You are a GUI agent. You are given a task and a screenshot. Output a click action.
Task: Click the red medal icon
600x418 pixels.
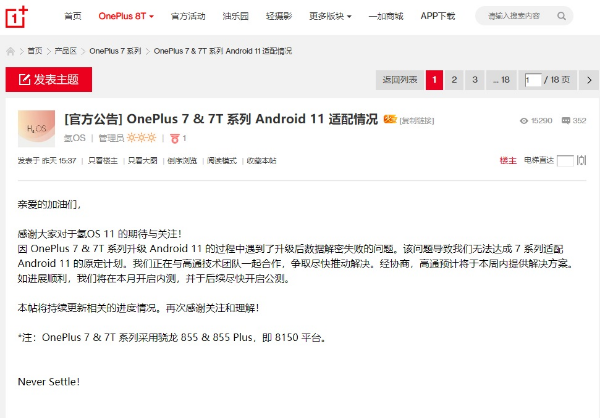pyautogui.click(x=175, y=139)
